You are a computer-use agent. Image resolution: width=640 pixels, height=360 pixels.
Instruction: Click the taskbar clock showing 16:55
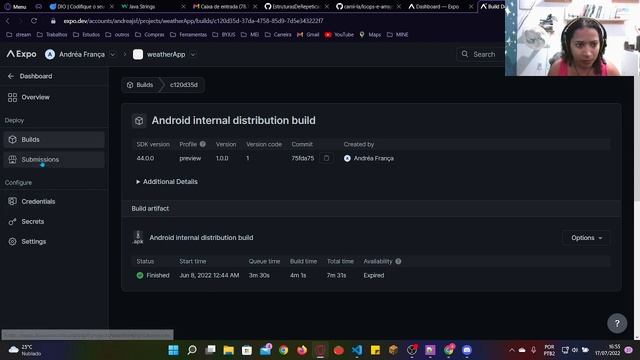pos(608,350)
